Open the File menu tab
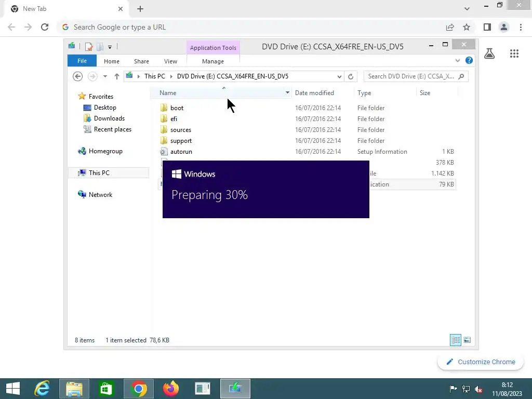Viewport: 532px width, 399px height. click(82, 61)
